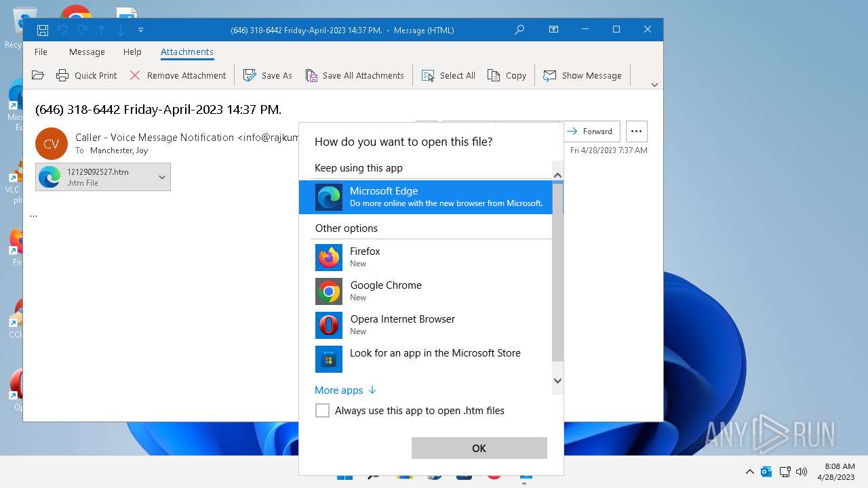Click Show Message in ribbon
This screenshot has width=868, height=488.
coord(583,75)
